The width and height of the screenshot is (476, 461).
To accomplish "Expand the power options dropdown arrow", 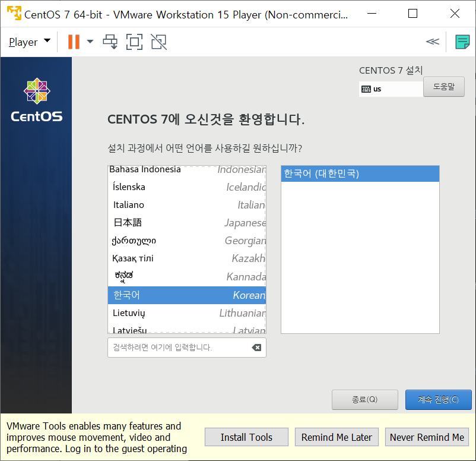I will tap(90, 42).
